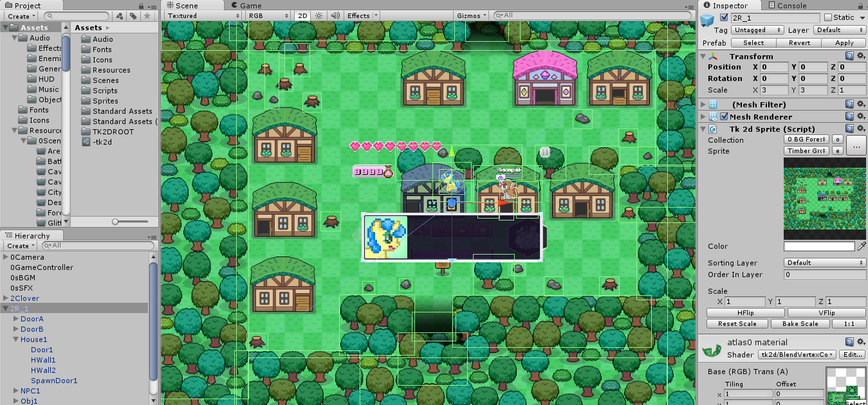Click the object name field 2R_1
Viewport: 868px width, 405px height.
tap(775, 18)
